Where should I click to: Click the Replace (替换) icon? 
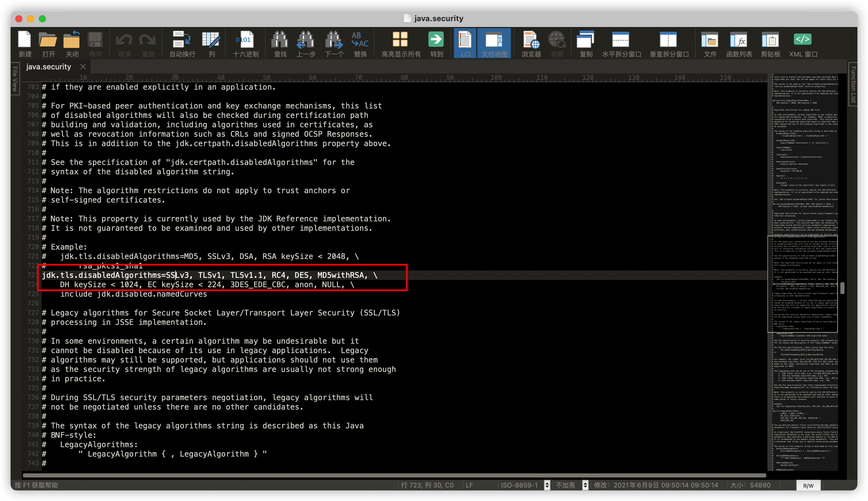[x=360, y=44]
